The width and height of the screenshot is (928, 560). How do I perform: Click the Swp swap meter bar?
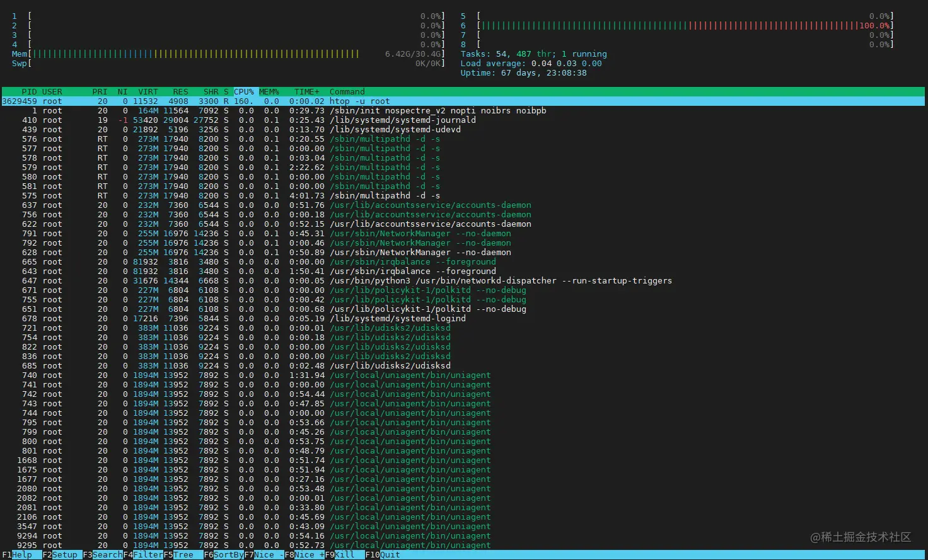pos(228,64)
